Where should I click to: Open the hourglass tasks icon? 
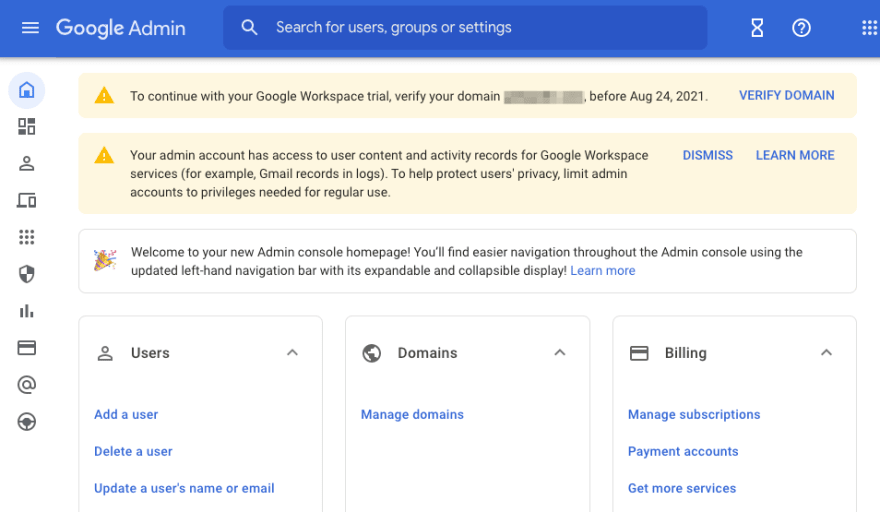coord(757,28)
